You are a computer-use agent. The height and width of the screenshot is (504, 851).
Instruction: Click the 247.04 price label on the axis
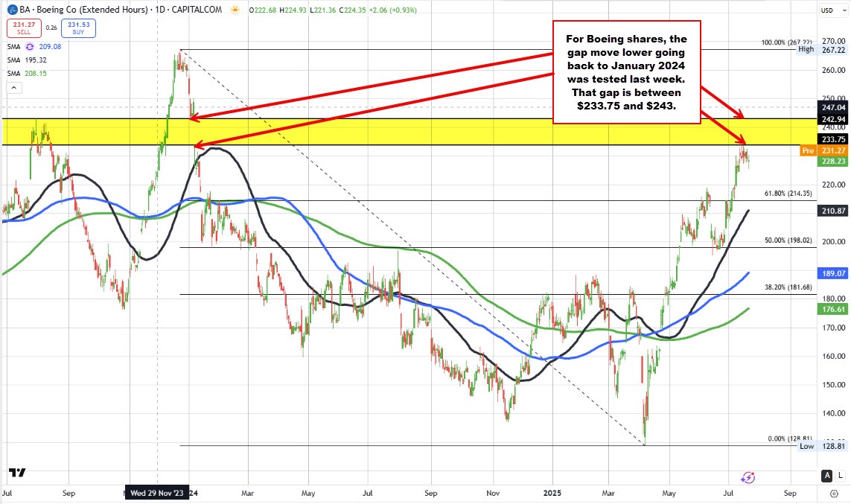[833, 107]
